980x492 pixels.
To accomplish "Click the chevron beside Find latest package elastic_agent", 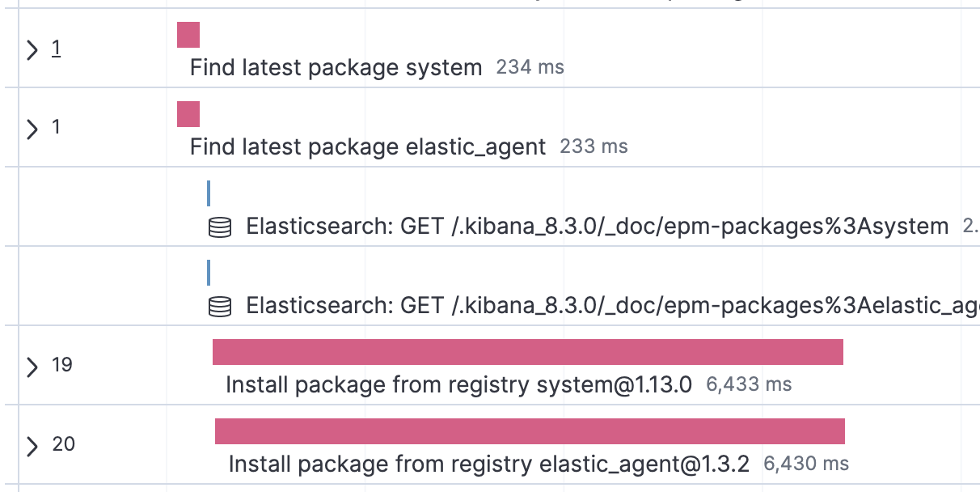I will 33,127.
